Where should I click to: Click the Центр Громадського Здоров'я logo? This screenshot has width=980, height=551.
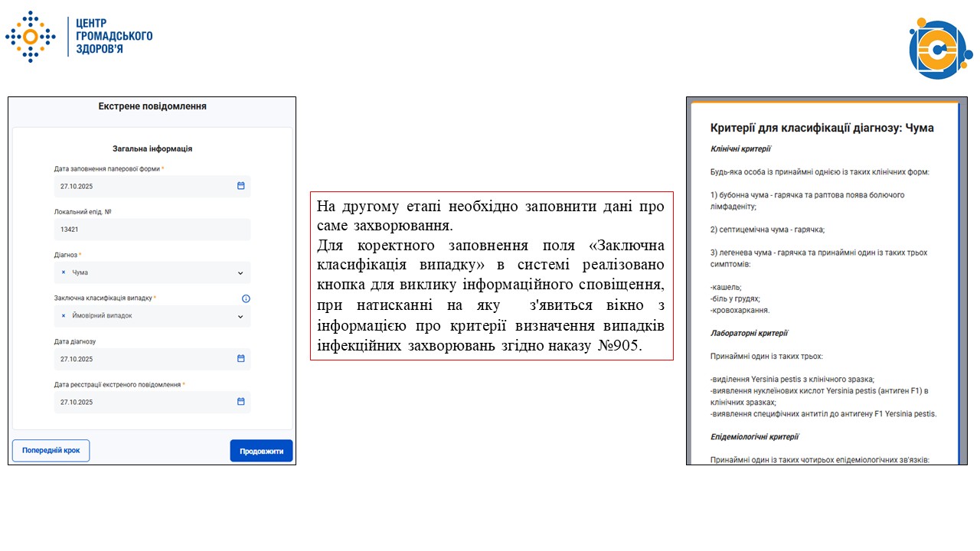(80, 35)
